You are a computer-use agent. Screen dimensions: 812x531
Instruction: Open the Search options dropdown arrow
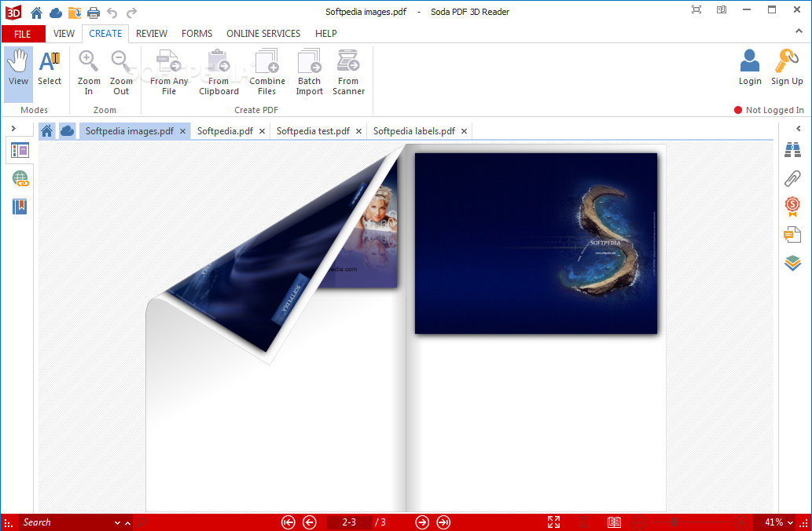[x=118, y=522]
